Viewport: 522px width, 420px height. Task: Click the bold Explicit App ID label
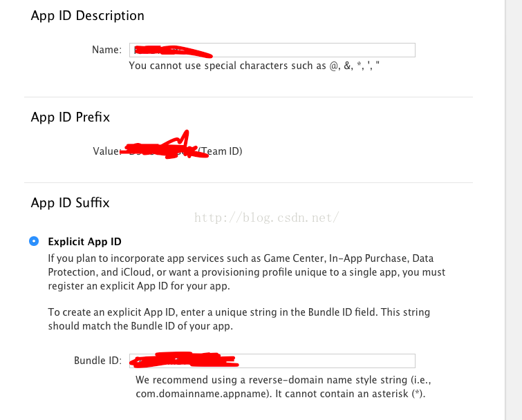(84, 242)
